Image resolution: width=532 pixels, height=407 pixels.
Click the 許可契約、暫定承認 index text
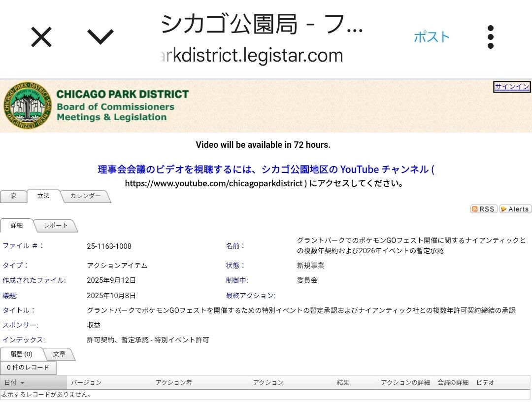148,340
